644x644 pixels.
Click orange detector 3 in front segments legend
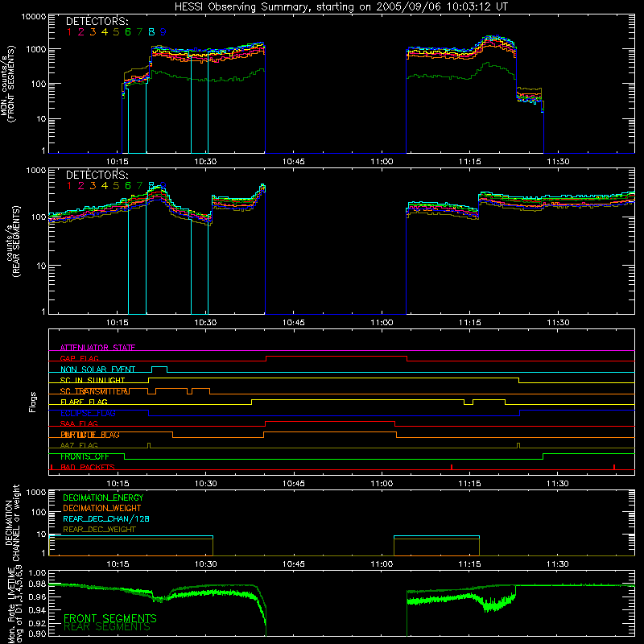click(x=93, y=32)
